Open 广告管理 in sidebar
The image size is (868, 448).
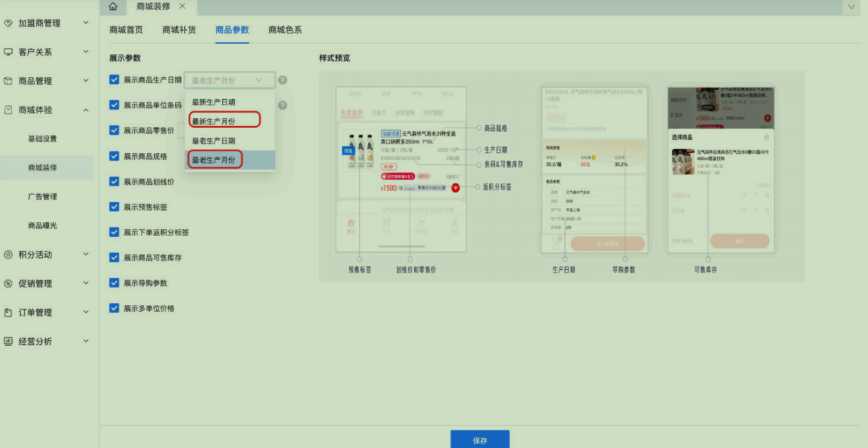click(x=43, y=196)
